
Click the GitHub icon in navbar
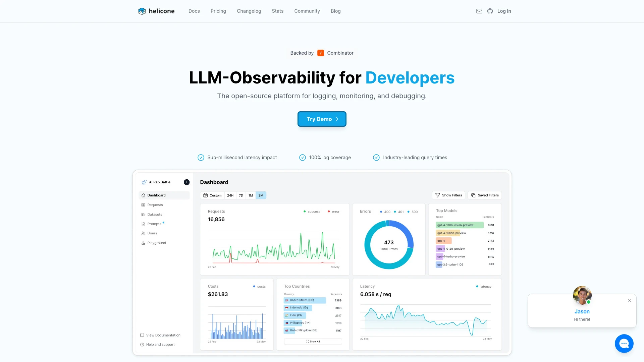tap(490, 11)
